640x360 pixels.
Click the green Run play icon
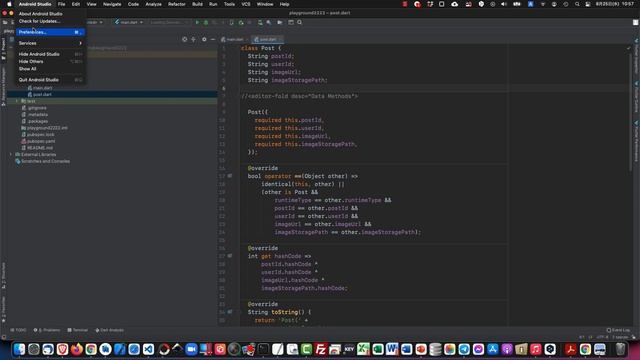(197, 22)
